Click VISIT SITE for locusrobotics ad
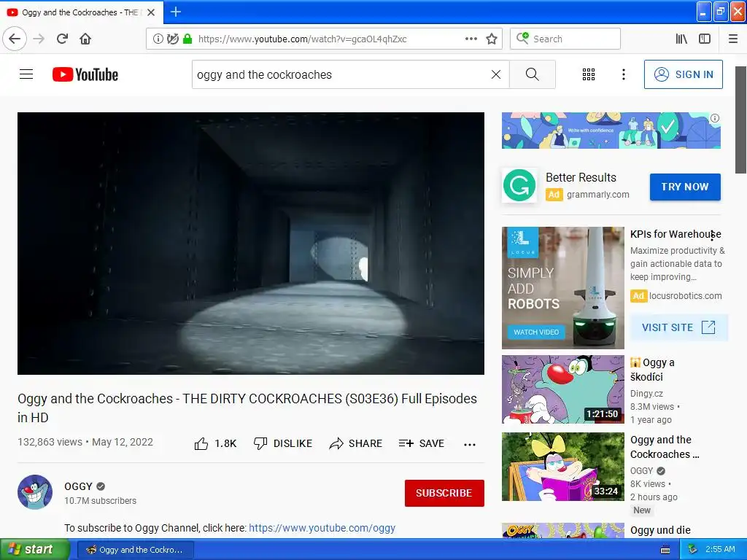 click(x=679, y=327)
